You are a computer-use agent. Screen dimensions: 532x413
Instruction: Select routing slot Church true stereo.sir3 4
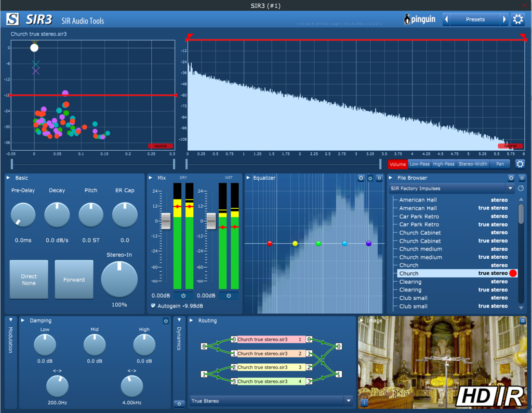pos(271,381)
